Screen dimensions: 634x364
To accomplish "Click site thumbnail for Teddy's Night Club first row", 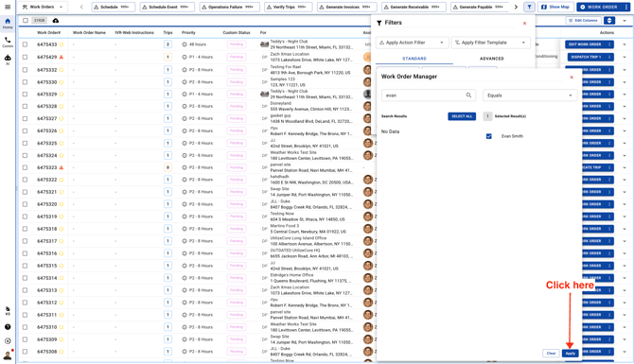I will pos(264,44).
